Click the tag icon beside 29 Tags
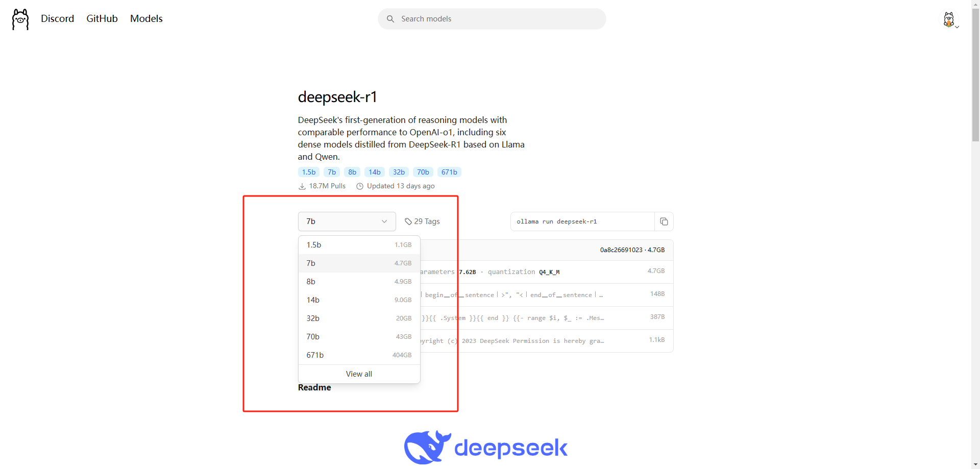Viewport: 980px width, 469px height. point(408,221)
